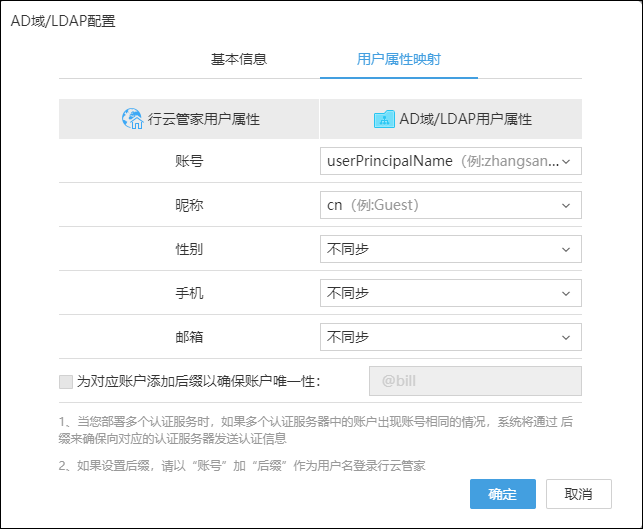Open the 账号 userPrincipalName dropdown
Image resolution: width=643 pixels, height=529 pixels.
click(450, 160)
